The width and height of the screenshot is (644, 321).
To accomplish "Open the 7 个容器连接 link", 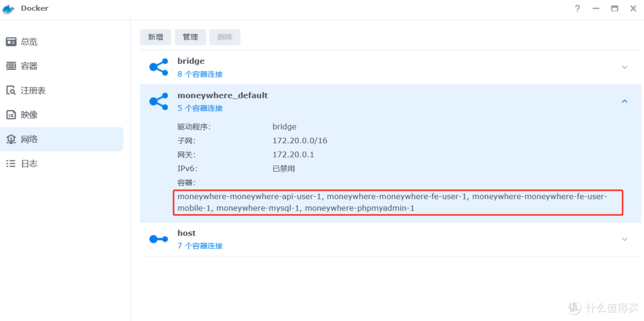I will pos(200,246).
